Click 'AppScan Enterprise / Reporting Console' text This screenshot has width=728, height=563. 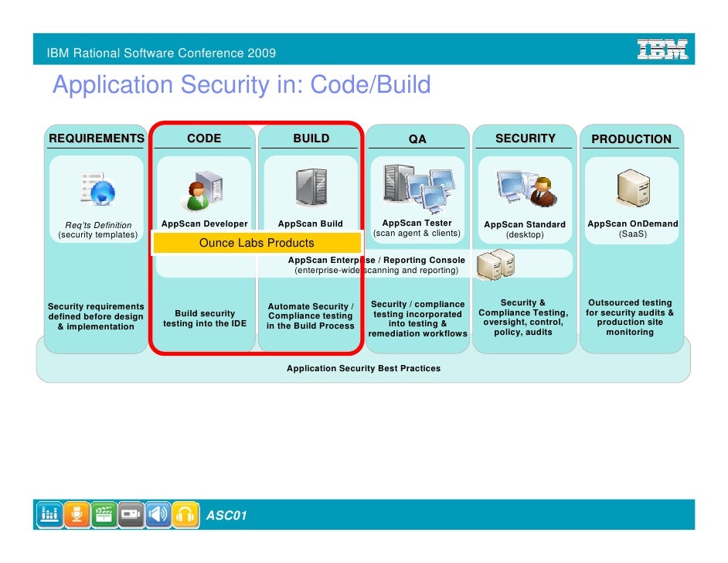[376, 260]
